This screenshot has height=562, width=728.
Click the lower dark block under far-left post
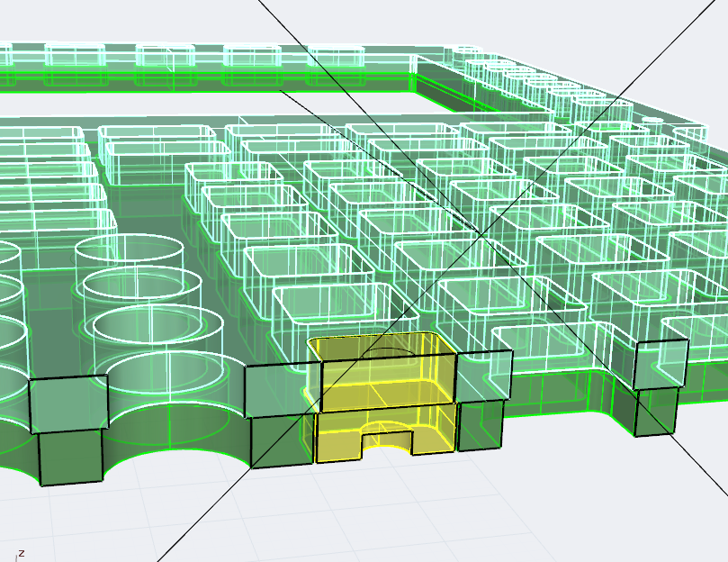(69, 458)
